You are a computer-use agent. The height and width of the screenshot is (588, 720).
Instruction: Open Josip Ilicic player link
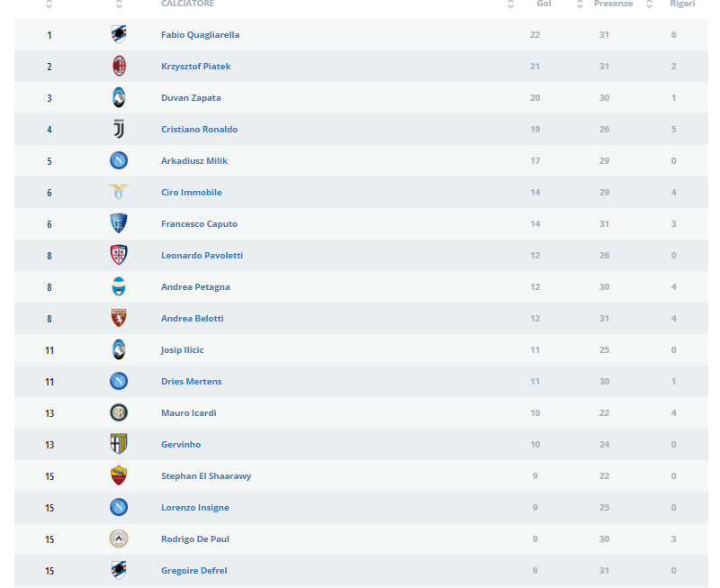pos(183,350)
